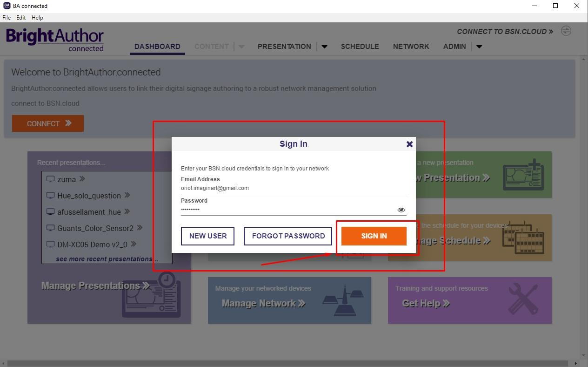Image resolution: width=588 pixels, height=367 pixels.
Task: Open see more recent presentations link
Action: 107,259
